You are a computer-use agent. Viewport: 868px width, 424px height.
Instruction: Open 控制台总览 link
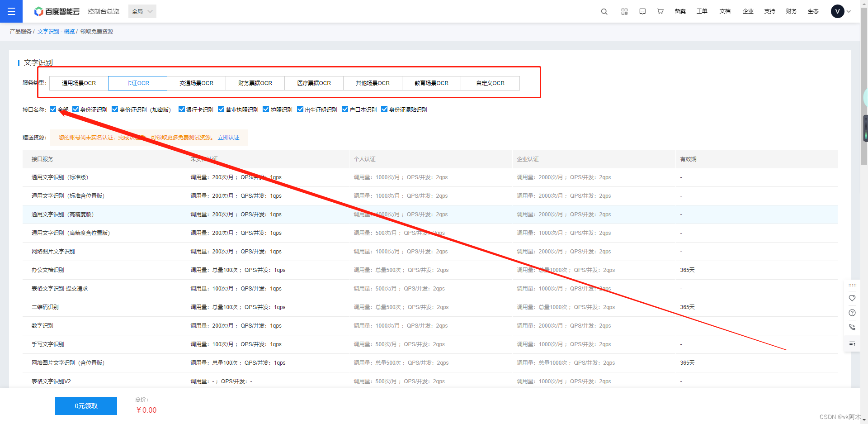point(104,11)
